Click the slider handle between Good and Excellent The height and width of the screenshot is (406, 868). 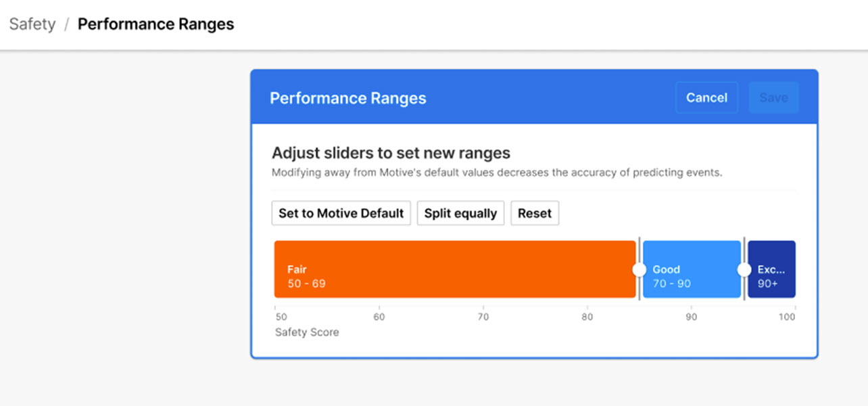[744, 269]
